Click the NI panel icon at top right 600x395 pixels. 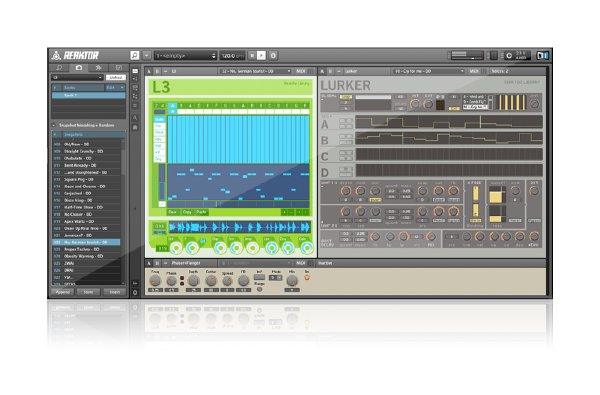tap(542, 55)
